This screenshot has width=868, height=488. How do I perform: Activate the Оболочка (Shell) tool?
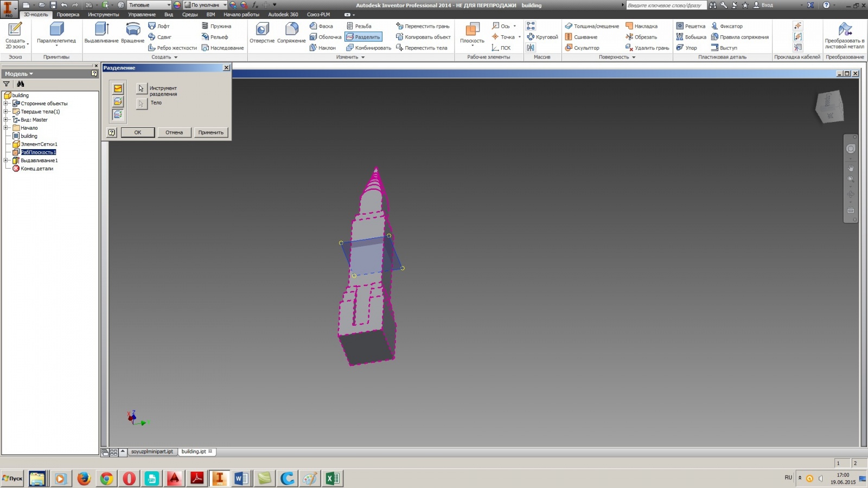(x=326, y=37)
